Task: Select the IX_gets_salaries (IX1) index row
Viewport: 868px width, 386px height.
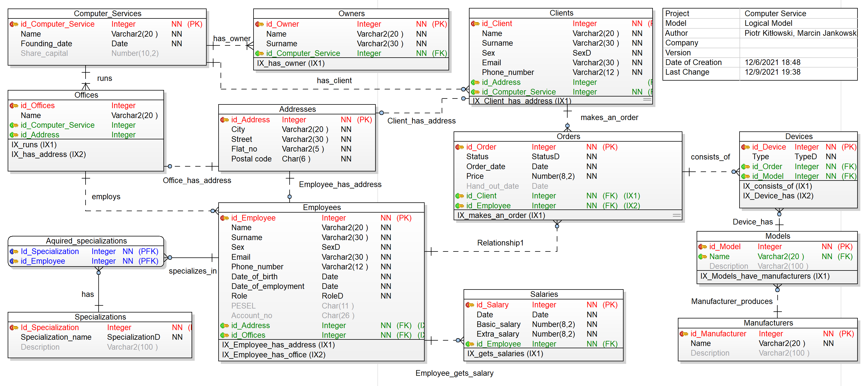Action: (505, 354)
